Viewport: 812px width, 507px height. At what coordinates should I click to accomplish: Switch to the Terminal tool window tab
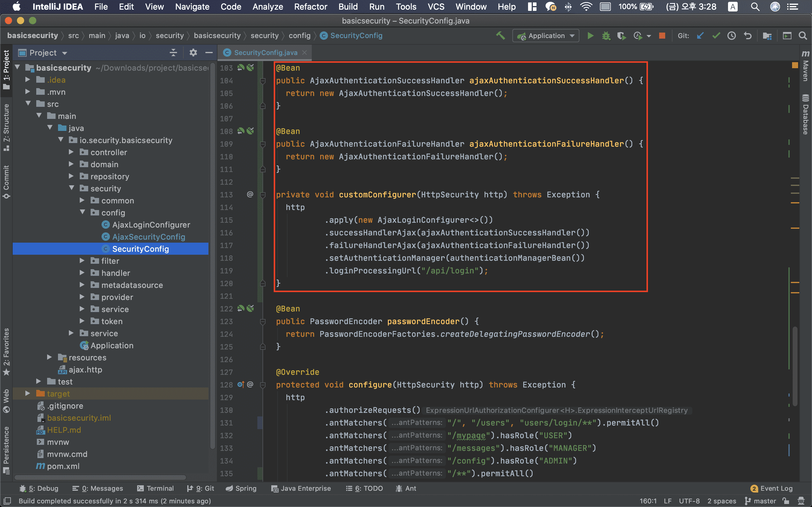point(155,488)
